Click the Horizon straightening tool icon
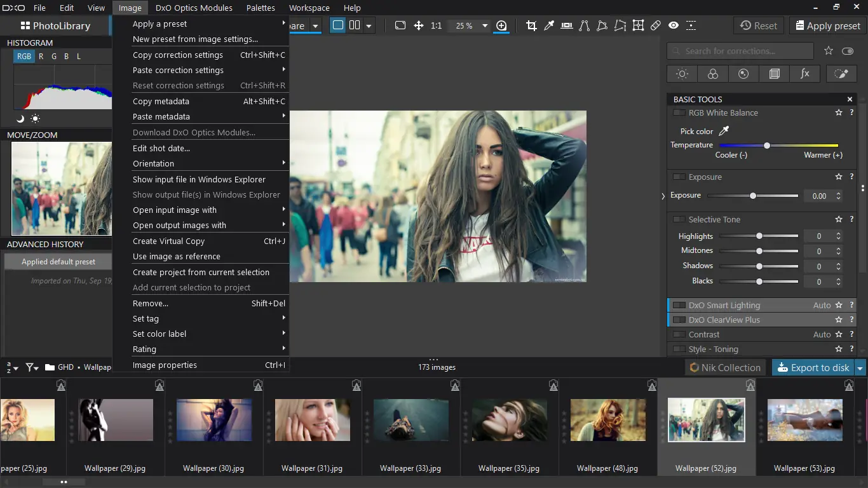Viewport: 868px width, 488px height. click(567, 25)
